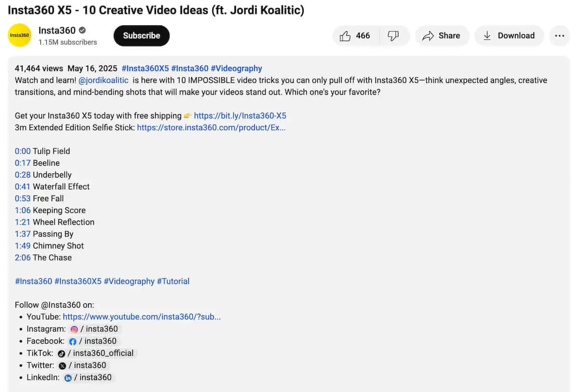Click the thumbs down dislike icon
Viewport: 578px width, 392px height.
click(x=394, y=36)
